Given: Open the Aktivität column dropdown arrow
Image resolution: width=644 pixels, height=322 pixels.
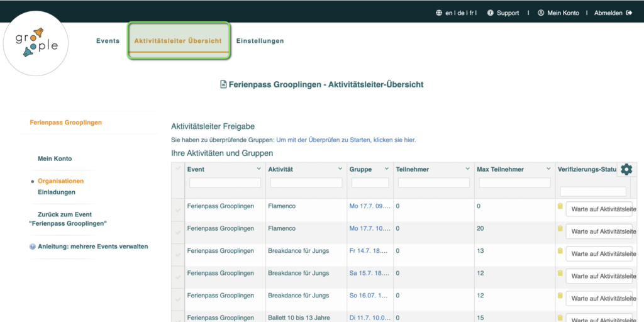Looking at the screenshot, I should [x=340, y=169].
